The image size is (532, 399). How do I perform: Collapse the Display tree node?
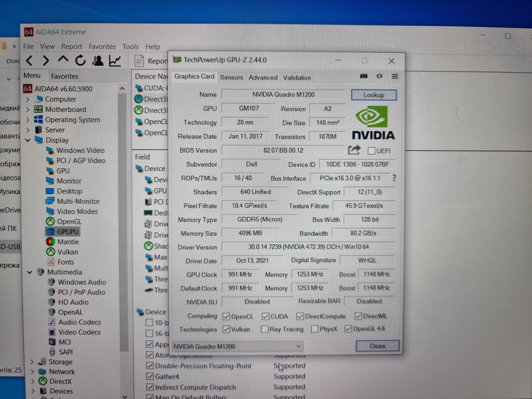28,140
